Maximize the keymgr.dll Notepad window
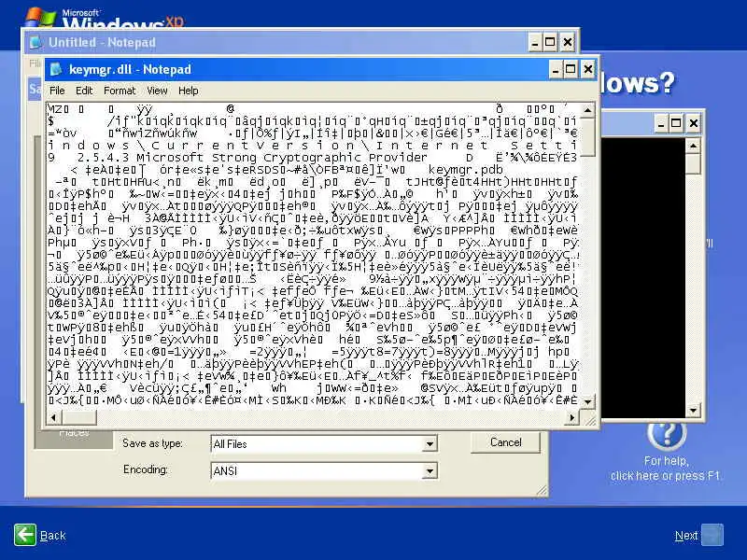 tap(571, 69)
